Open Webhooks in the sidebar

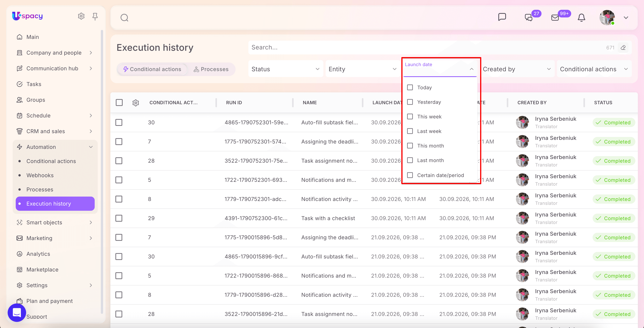click(40, 175)
